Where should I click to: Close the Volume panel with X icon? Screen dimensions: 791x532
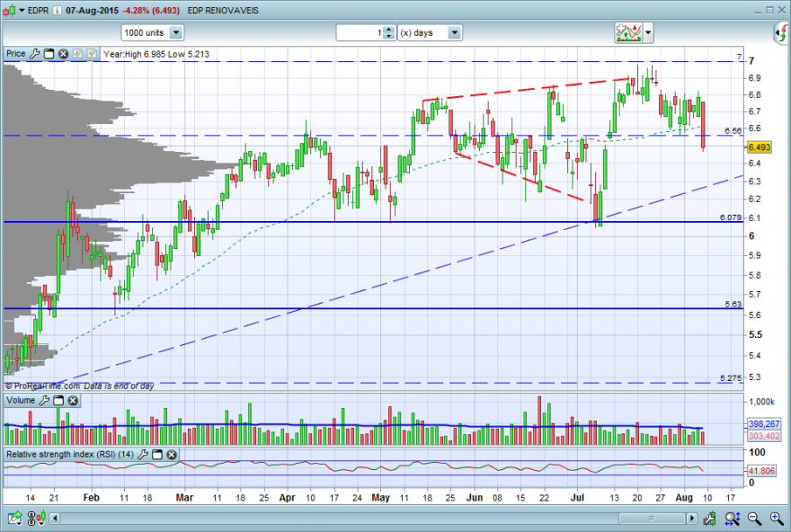tap(73, 401)
